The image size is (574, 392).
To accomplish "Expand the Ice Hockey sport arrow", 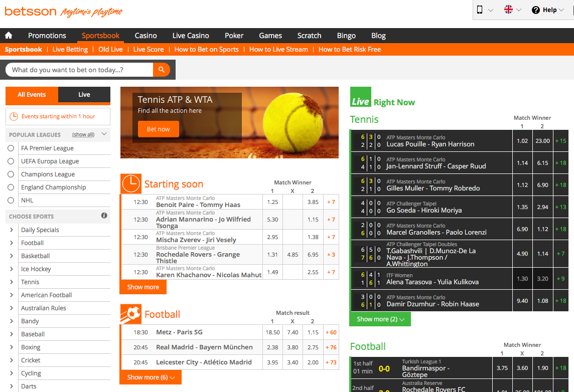I will click(x=12, y=269).
